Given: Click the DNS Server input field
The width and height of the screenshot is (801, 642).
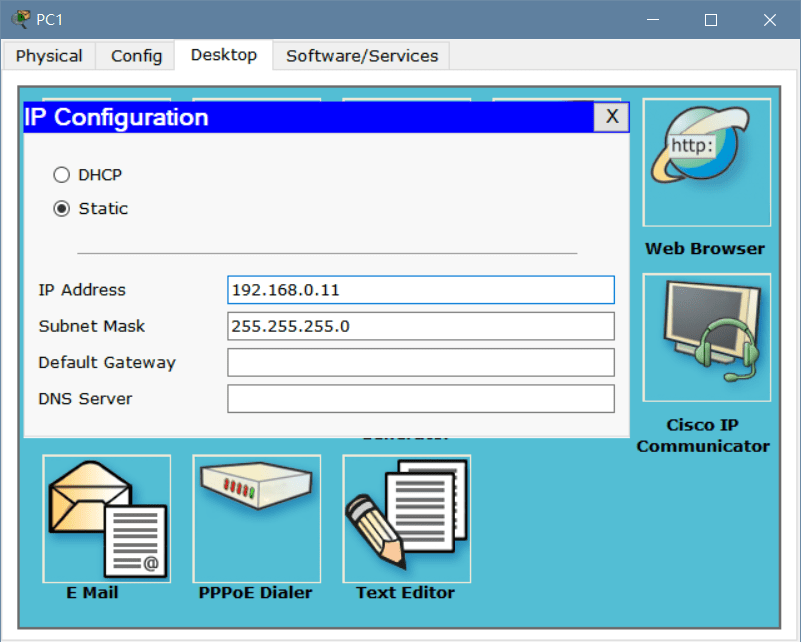Looking at the screenshot, I should pos(420,398).
